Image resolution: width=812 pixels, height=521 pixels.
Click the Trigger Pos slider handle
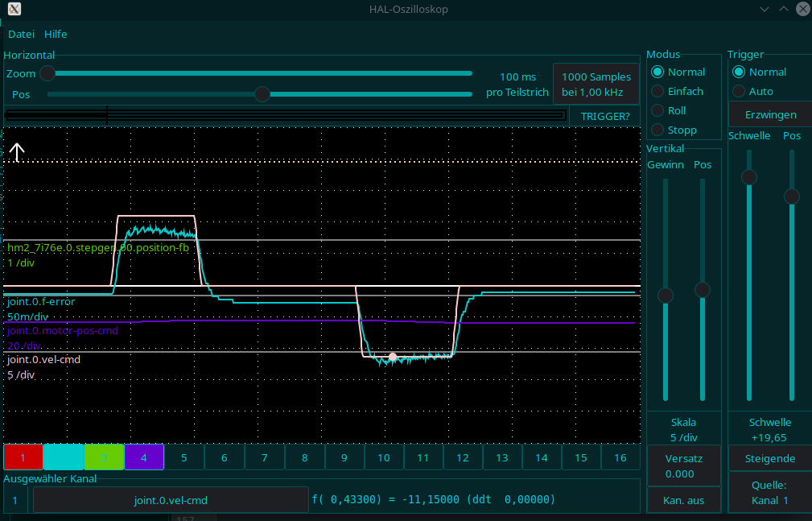pyautogui.click(x=791, y=196)
